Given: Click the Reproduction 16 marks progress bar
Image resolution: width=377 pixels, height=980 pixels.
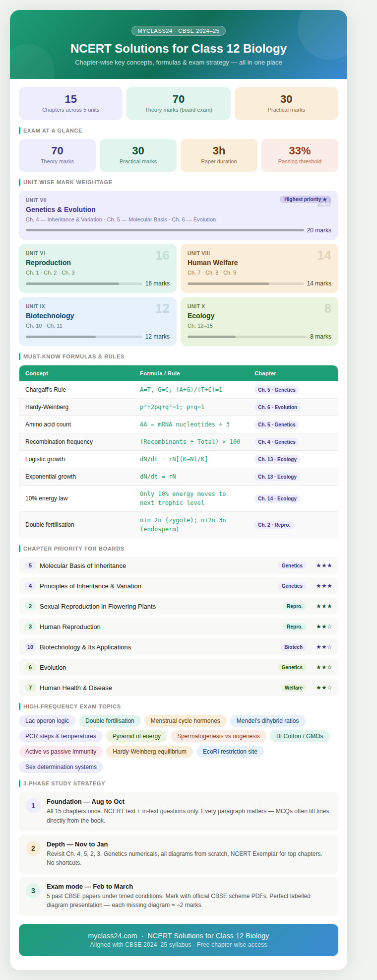Looking at the screenshot, I should (84, 283).
